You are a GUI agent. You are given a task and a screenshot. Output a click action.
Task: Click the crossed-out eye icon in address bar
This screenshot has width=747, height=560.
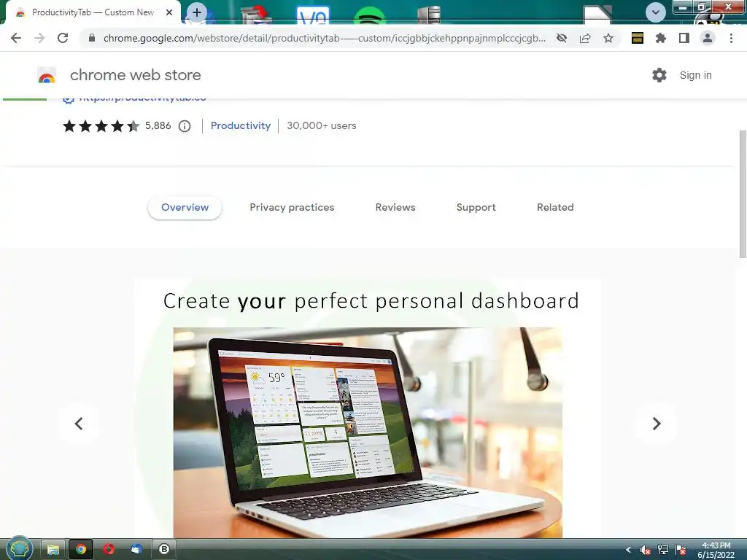(x=562, y=38)
